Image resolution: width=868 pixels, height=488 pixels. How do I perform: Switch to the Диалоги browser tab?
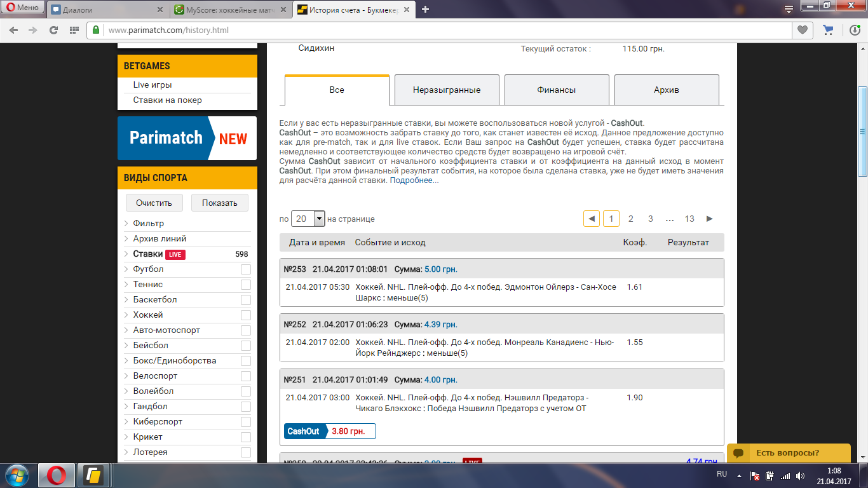coord(107,10)
